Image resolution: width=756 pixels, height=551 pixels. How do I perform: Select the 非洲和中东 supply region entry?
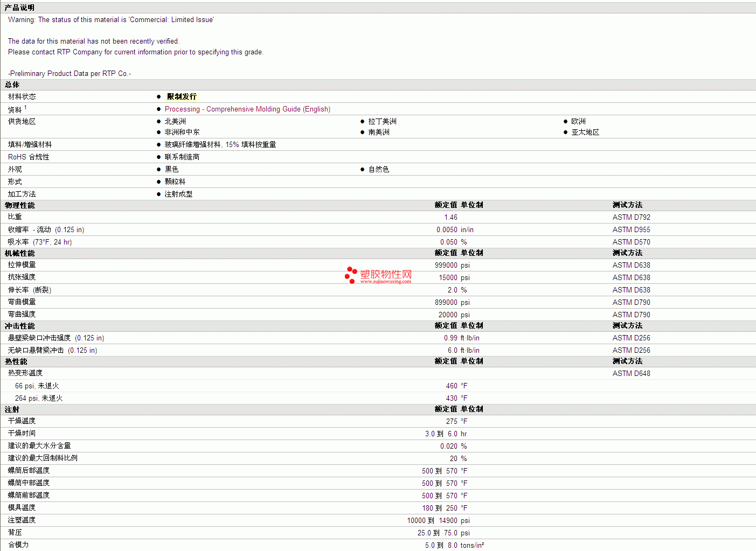pos(182,132)
